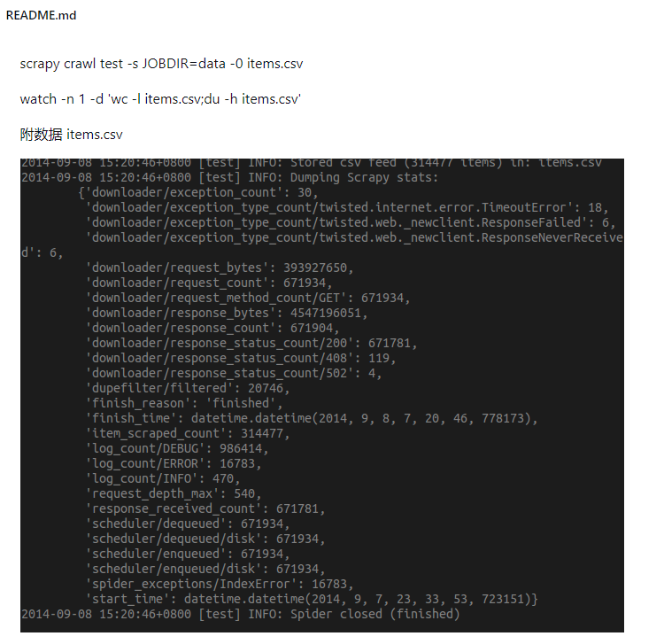The height and width of the screenshot is (644, 664).
Task: Click the 'log_count/ERROR' stats line
Action: pos(174,463)
